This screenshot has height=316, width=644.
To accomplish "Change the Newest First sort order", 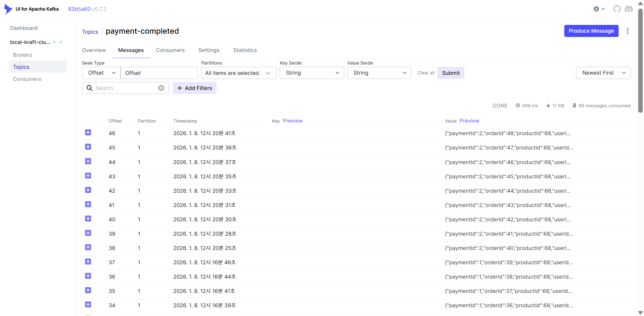I will pyautogui.click(x=603, y=73).
